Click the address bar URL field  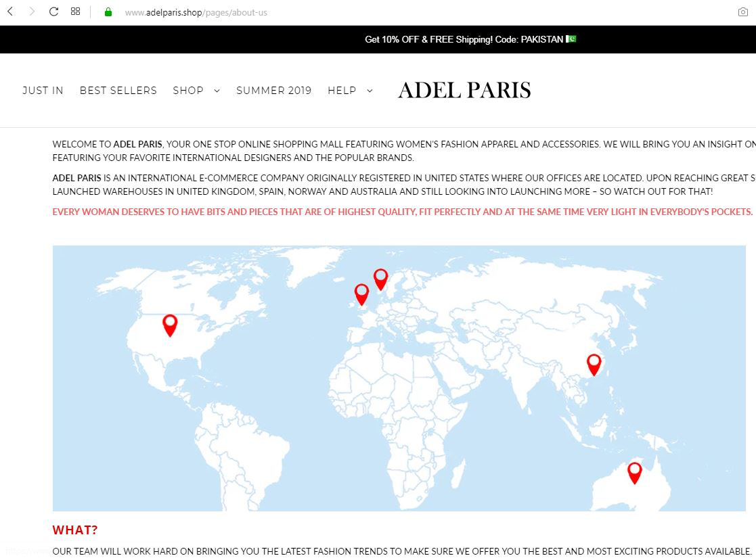[196, 13]
